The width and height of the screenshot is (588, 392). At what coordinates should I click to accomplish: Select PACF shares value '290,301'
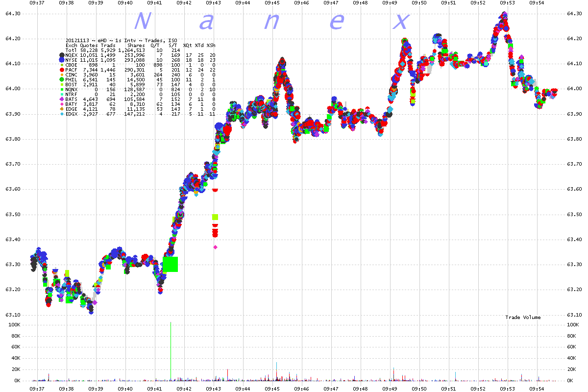pos(135,70)
